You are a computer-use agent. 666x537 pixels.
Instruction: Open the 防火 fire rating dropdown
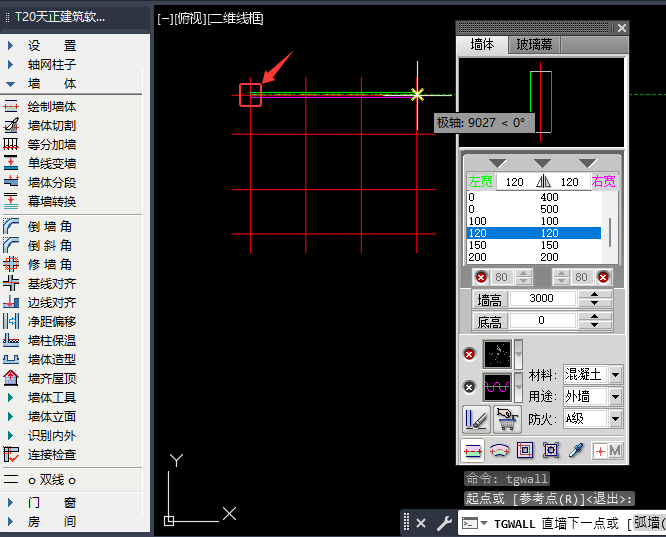(x=615, y=419)
